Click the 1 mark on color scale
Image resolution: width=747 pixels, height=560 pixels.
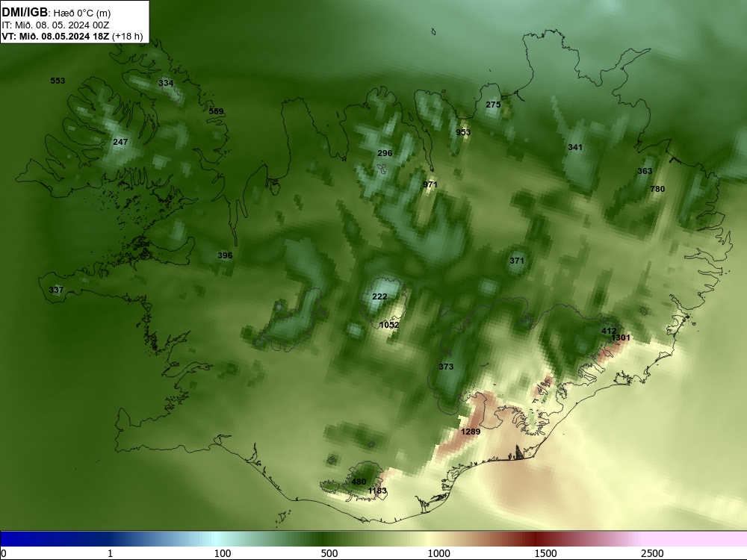tap(110, 553)
